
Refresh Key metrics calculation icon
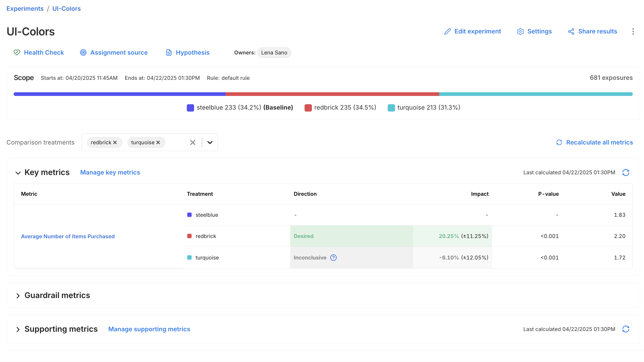coord(625,173)
